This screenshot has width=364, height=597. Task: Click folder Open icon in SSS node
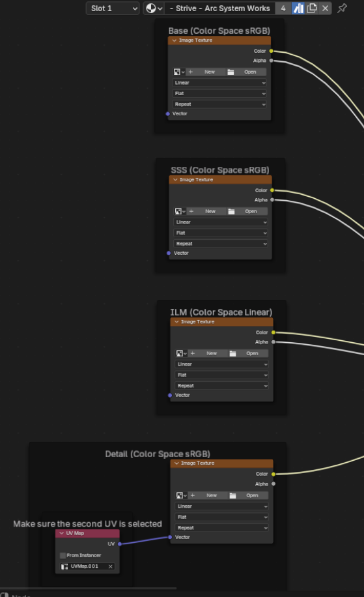(x=231, y=211)
